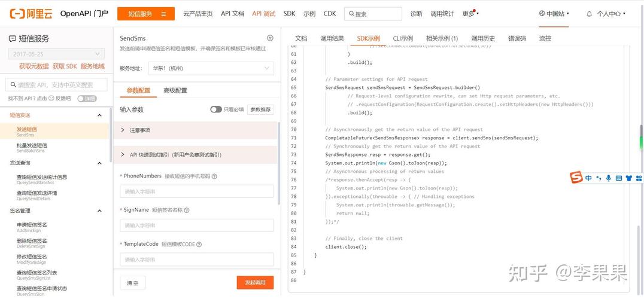Click the 发起调用 button

[255, 283]
